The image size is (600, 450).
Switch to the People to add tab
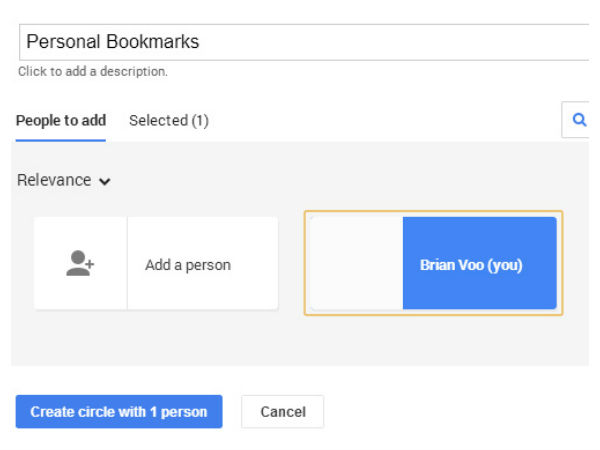tap(60, 120)
